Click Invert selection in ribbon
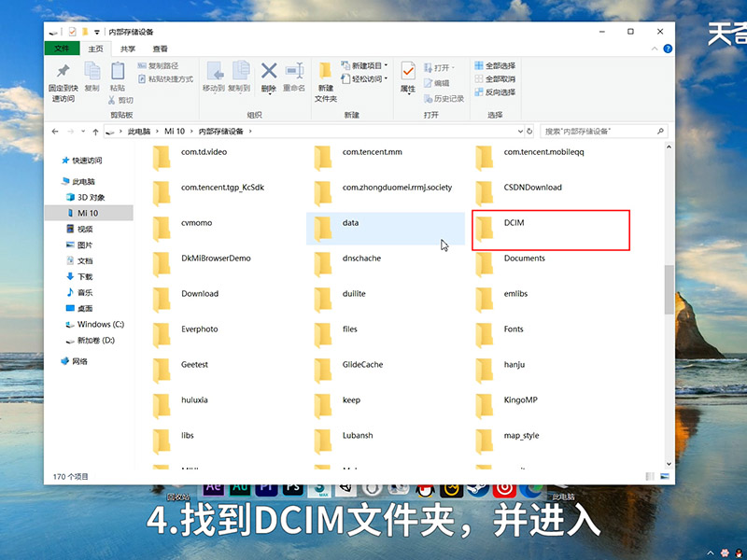747x560 pixels. 495,92
